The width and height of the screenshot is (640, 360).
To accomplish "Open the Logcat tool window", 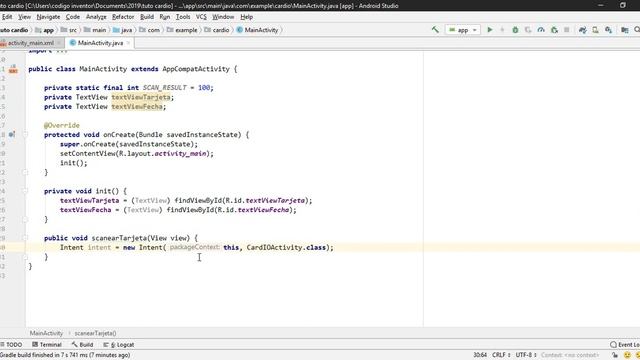I will coord(118,344).
